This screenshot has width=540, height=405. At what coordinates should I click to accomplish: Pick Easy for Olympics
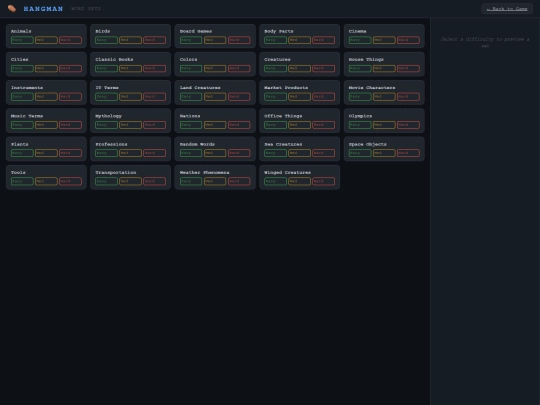[360, 125]
